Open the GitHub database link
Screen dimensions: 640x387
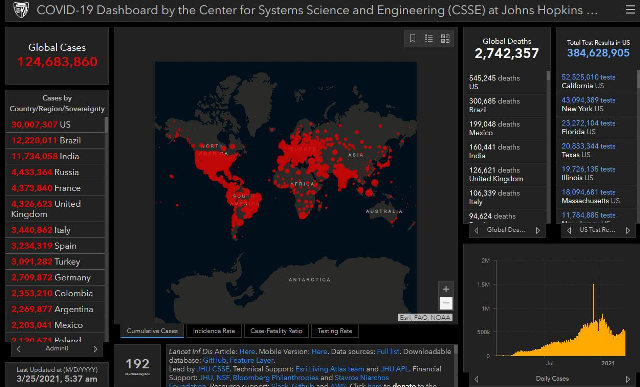point(214,360)
